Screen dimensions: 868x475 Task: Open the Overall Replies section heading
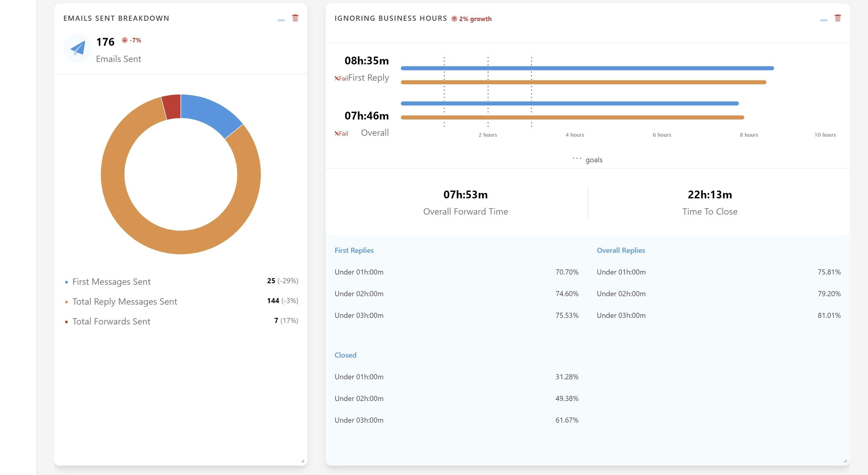pyautogui.click(x=620, y=250)
